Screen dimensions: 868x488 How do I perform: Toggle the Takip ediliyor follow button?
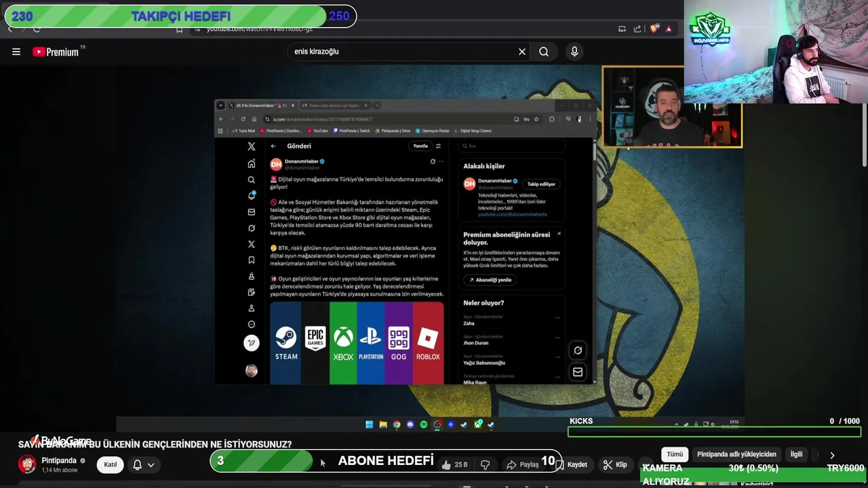[x=541, y=184]
